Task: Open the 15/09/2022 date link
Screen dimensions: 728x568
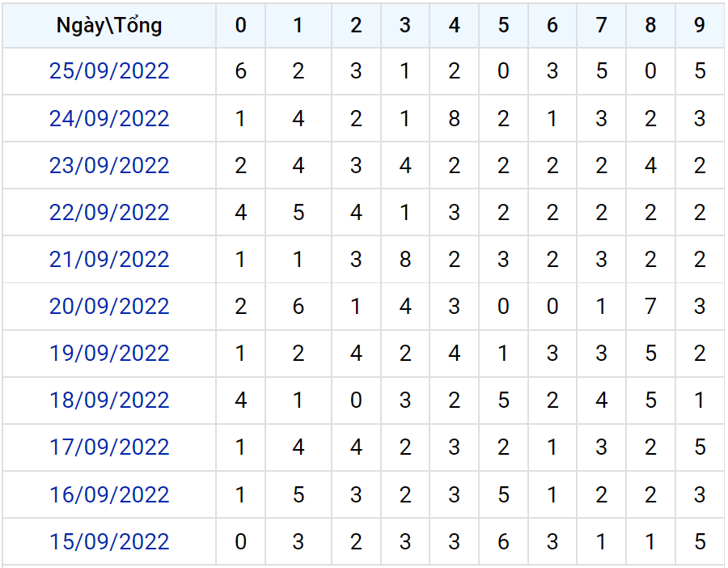Action: (109, 541)
